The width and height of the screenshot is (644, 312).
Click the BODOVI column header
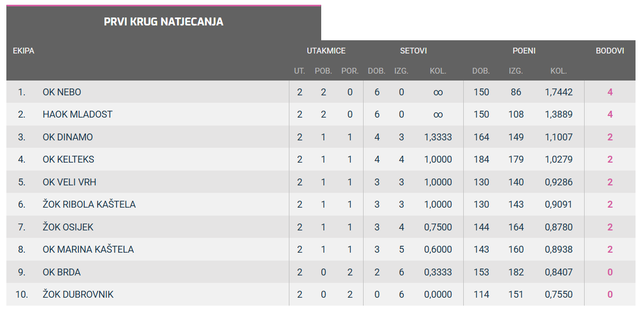tap(610, 51)
